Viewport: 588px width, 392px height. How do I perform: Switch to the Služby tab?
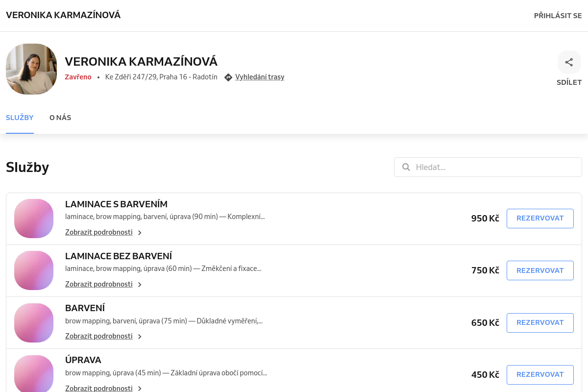[x=20, y=118]
